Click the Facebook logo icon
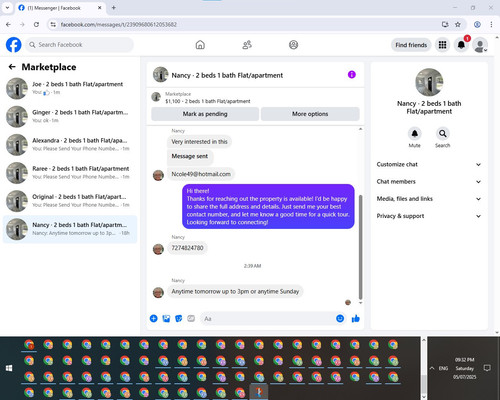 pos(14,45)
